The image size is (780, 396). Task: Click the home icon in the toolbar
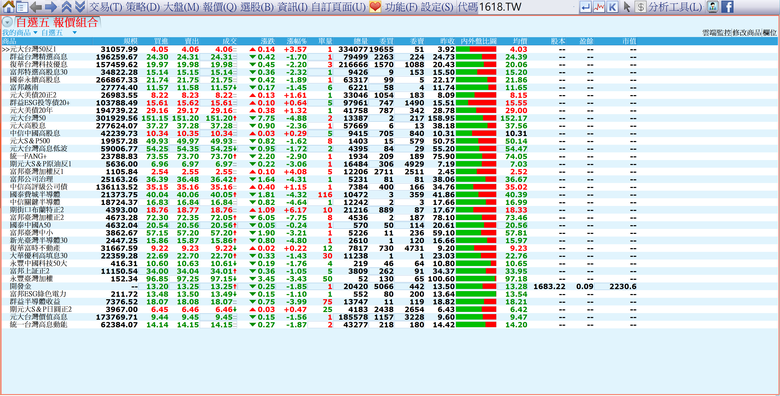(x=8, y=7)
